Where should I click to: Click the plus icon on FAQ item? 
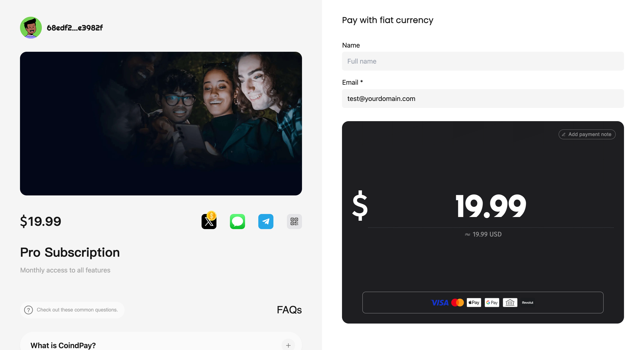click(x=288, y=345)
